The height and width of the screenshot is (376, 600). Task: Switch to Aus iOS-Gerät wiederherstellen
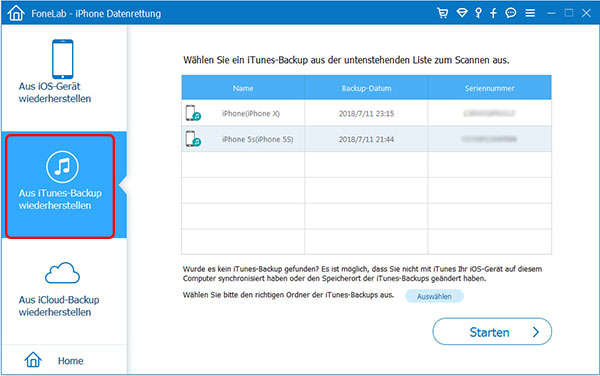64,78
